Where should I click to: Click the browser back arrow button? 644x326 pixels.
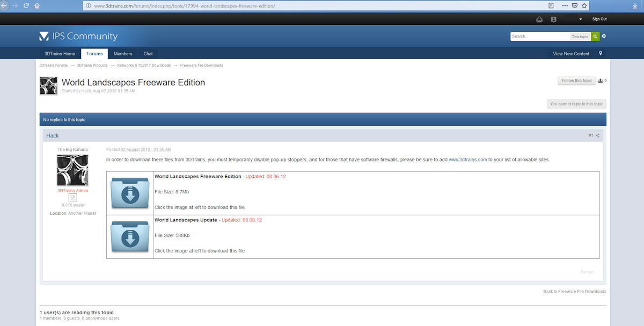point(4,5)
